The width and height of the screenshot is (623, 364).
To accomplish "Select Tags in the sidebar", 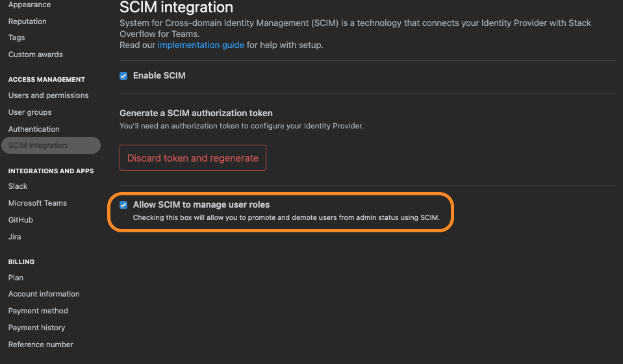I will click(16, 38).
